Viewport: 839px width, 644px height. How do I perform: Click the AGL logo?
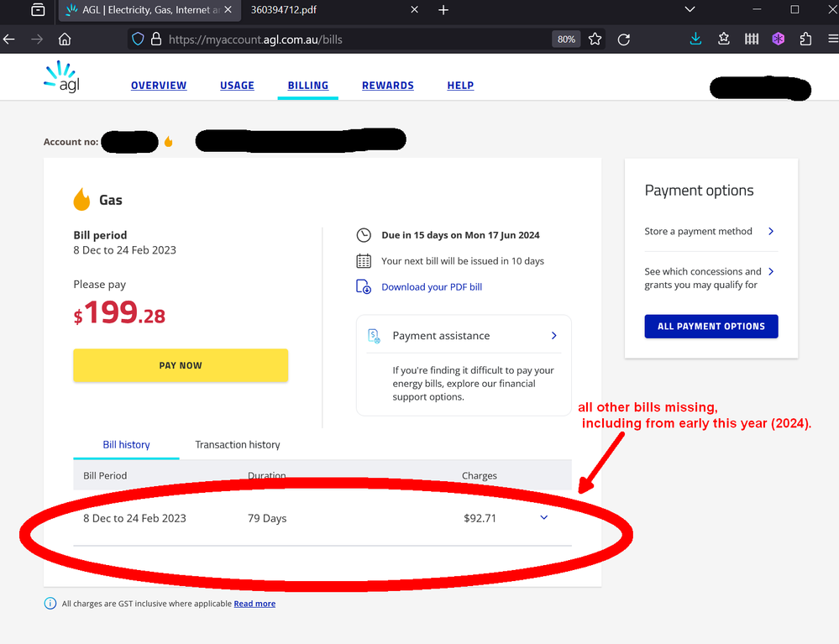61,76
